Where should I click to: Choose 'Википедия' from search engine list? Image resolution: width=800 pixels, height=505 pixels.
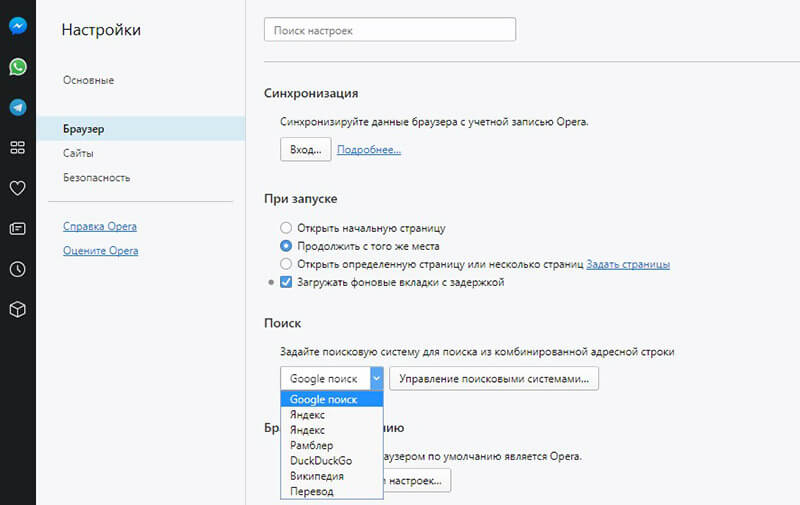(x=332, y=476)
